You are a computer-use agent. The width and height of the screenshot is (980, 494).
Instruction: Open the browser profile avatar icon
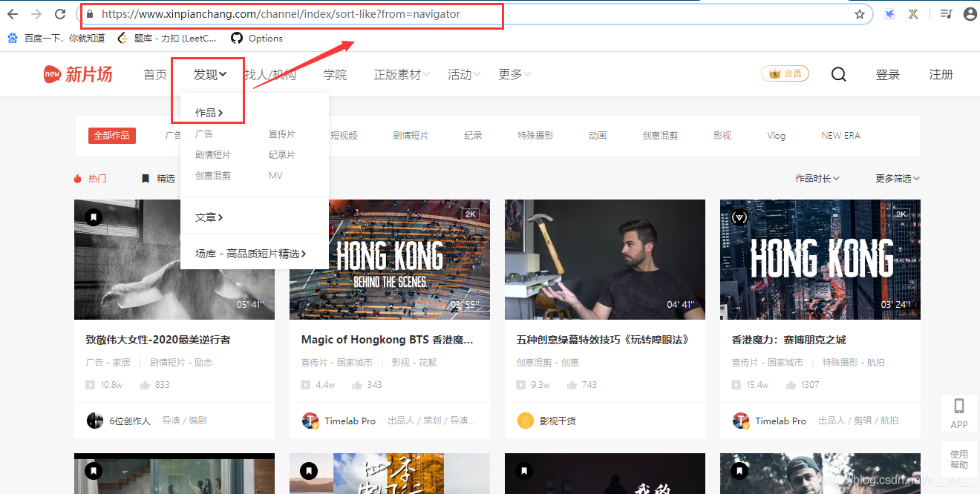pyautogui.click(x=969, y=14)
